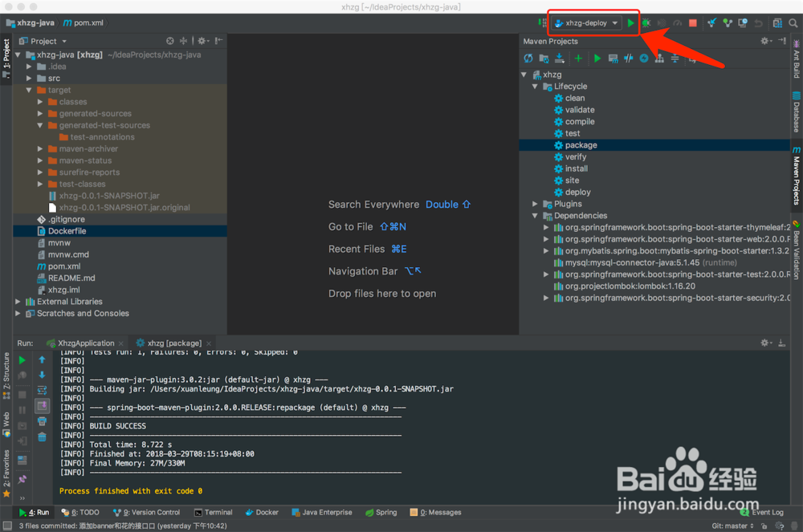Expand External Libraries node
The image size is (803, 532).
pos(18,302)
